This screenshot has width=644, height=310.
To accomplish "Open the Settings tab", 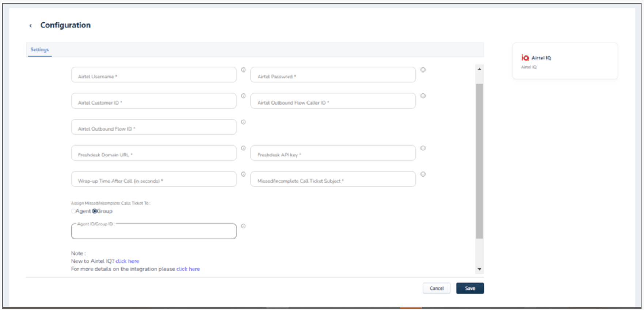I will tap(39, 50).
